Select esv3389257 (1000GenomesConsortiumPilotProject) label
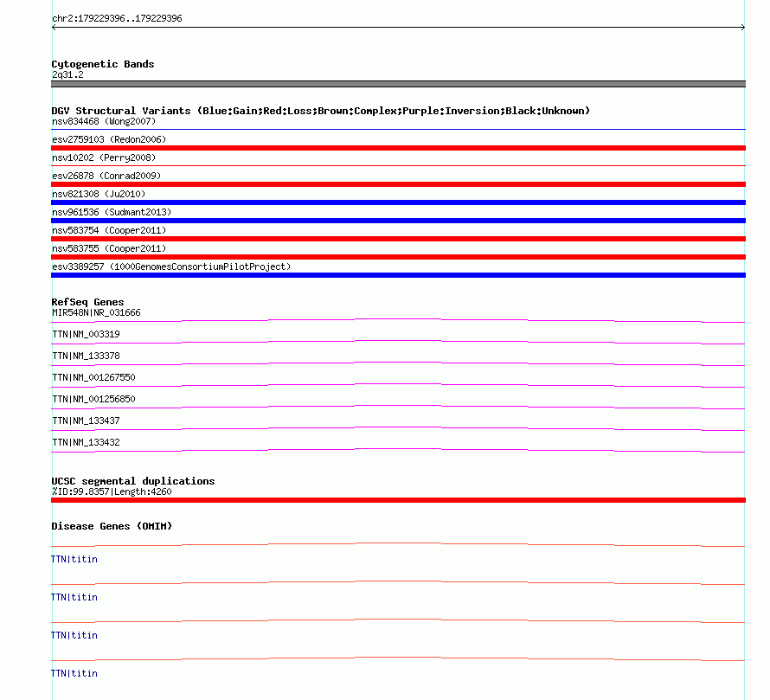Image resolution: width=770 pixels, height=700 pixels. tap(171, 267)
